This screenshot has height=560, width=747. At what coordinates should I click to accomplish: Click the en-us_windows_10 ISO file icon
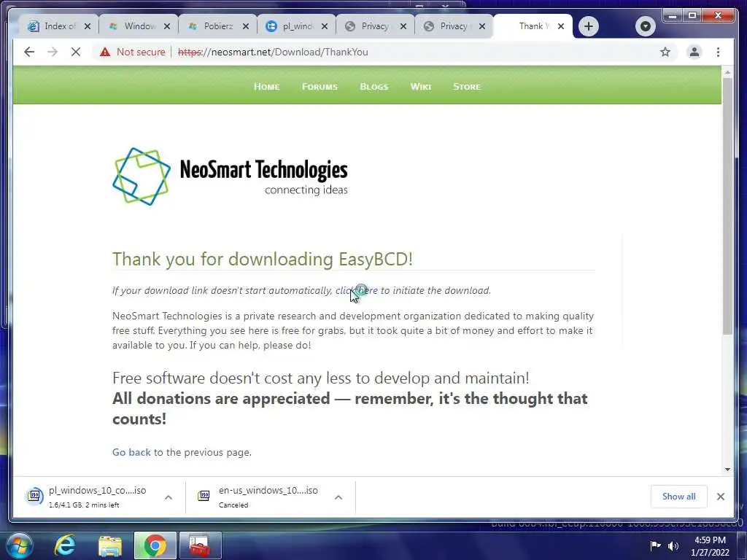point(204,496)
